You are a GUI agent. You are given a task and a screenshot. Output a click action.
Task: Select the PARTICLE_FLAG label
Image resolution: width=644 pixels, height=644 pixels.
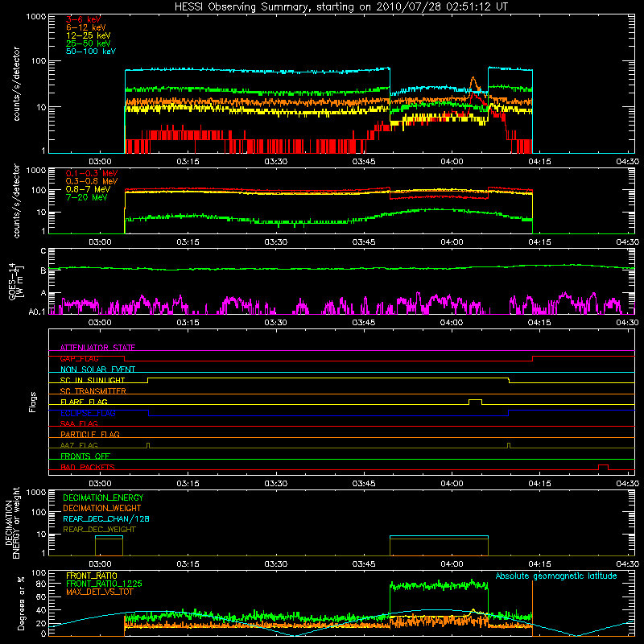(x=90, y=434)
